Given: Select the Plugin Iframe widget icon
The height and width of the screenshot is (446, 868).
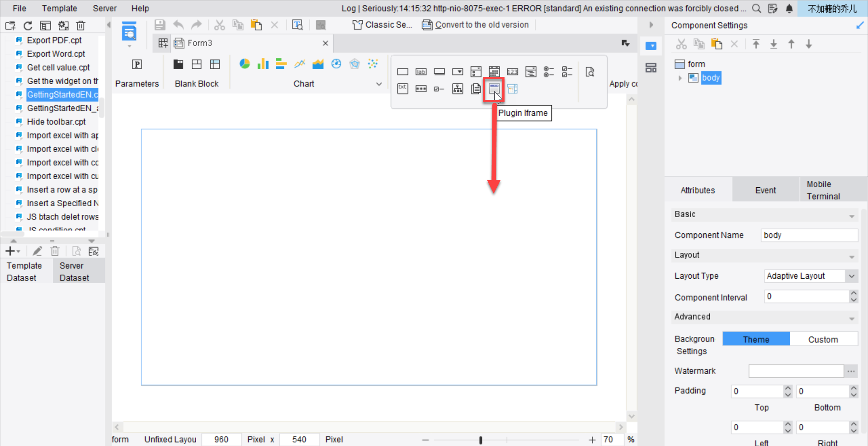Looking at the screenshot, I should point(494,89).
